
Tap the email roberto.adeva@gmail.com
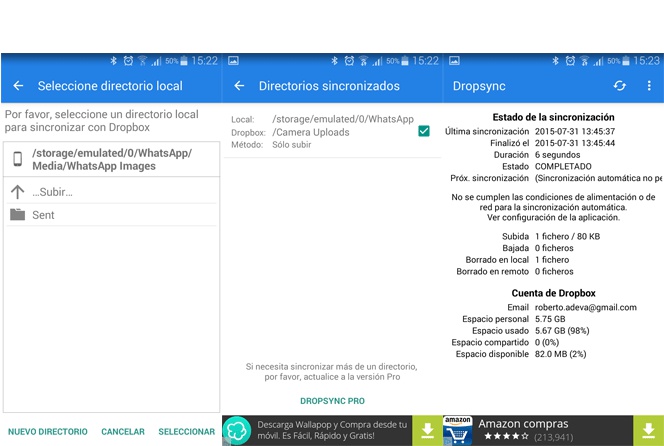[x=585, y=307]
